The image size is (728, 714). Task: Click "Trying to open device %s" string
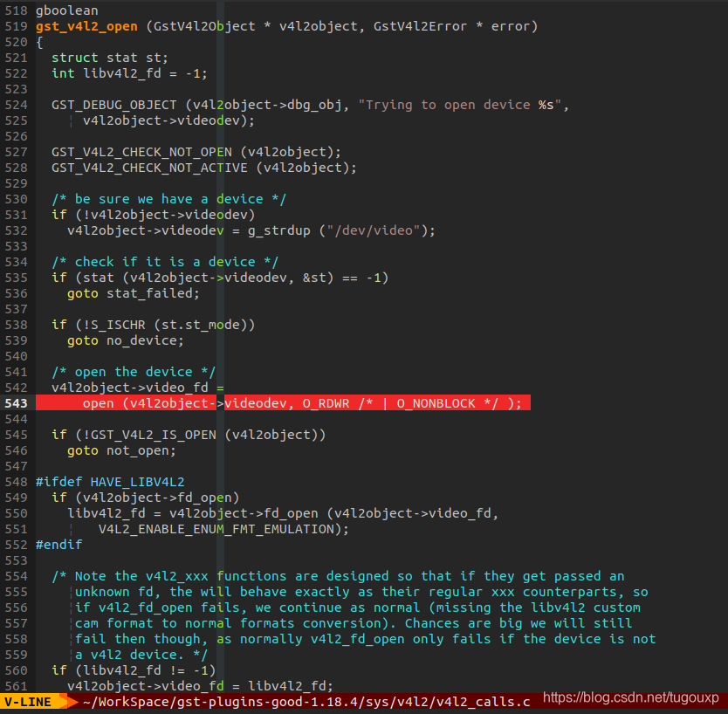(x=460, y=105)
